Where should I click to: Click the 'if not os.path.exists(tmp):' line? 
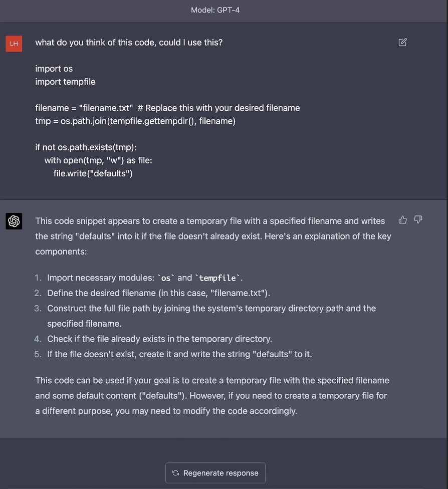(x=86, y=147)
